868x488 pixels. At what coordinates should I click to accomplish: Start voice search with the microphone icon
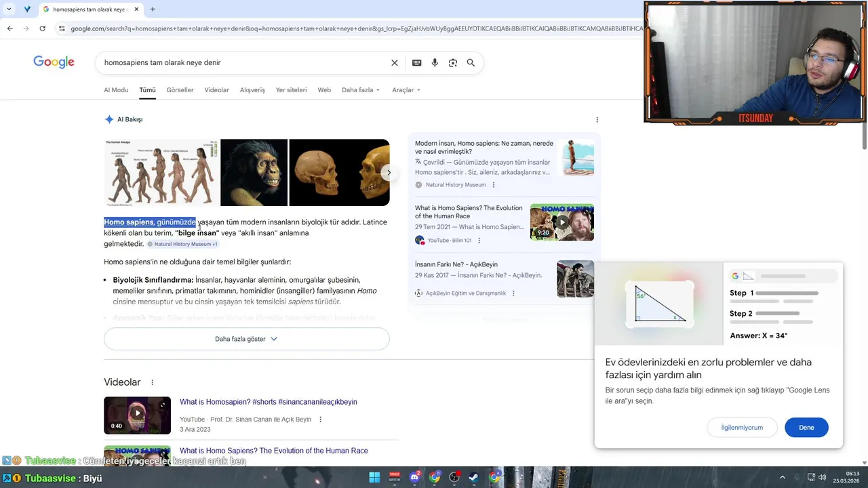point(435,63)
